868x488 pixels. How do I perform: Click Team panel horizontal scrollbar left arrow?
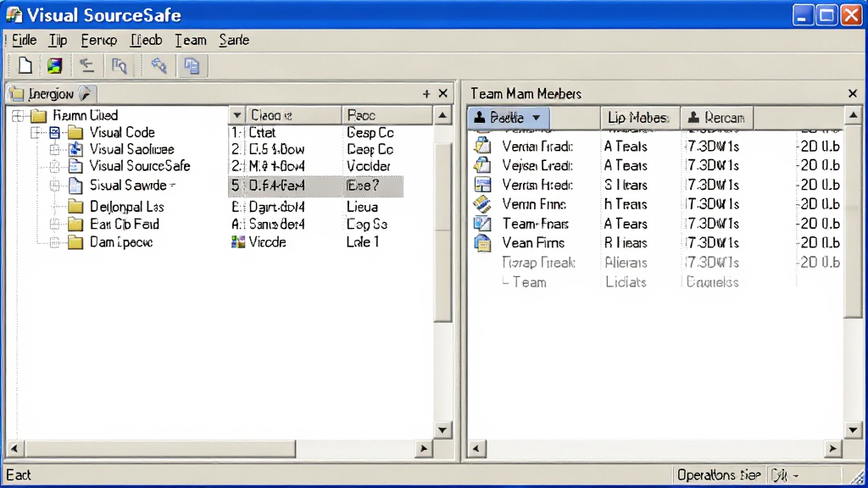point(476,448)
